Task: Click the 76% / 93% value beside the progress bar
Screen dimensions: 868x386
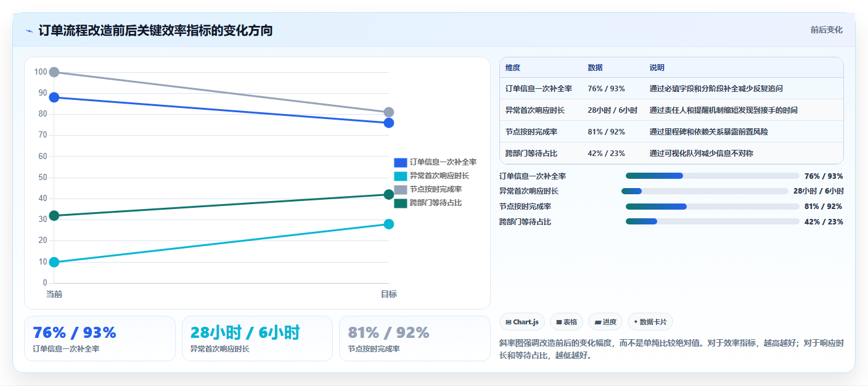Action: (824, 176)
